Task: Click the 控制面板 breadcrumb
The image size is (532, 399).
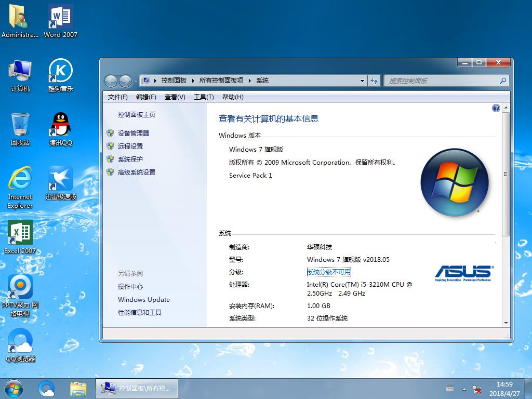Action: click(x=174, y=81)
